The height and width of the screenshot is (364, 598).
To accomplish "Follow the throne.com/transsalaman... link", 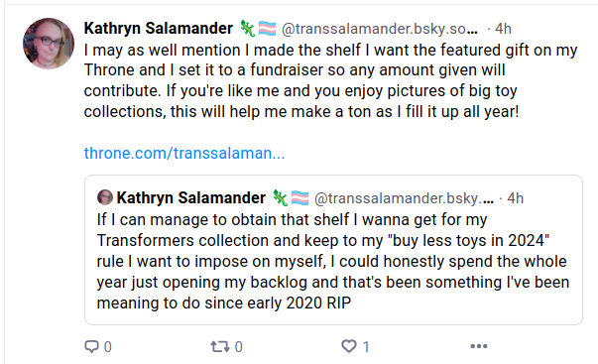I will (x=184, y=153).
